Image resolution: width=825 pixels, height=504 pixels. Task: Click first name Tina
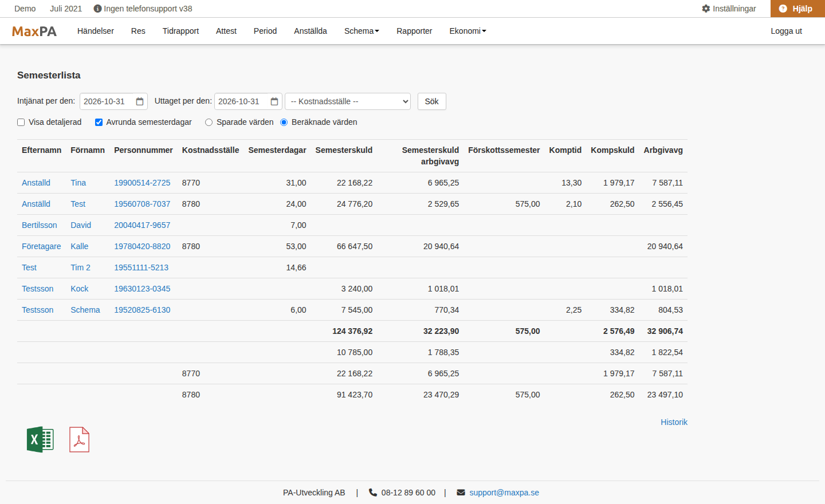pos(78,183)
